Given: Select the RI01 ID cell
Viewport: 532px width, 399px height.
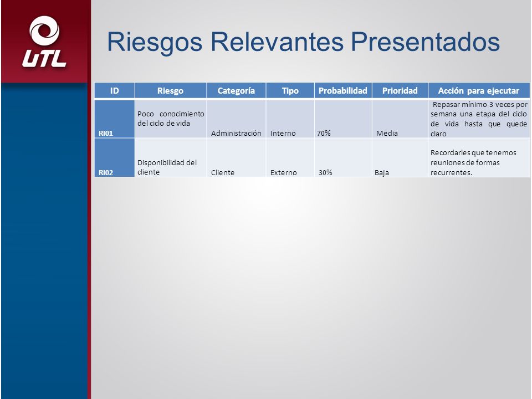Looking at the screenshot, I should (x=114, y=119).
